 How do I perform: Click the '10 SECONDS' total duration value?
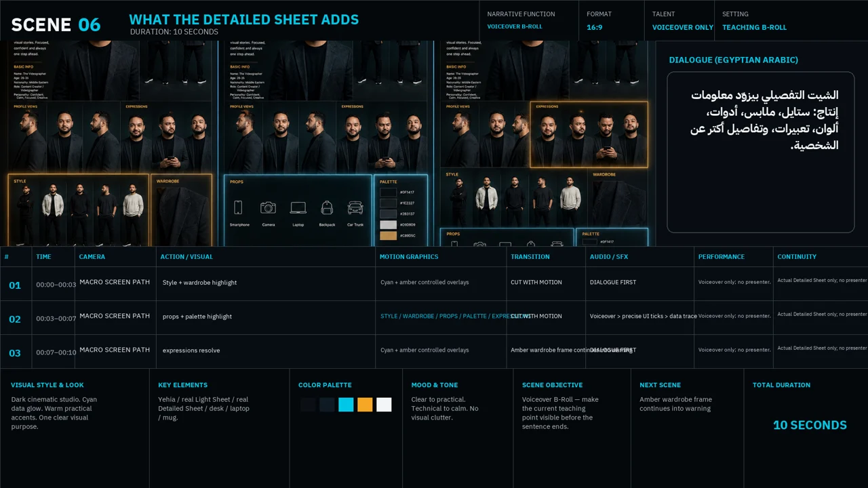pyautogui.click(x=810, y=425)
